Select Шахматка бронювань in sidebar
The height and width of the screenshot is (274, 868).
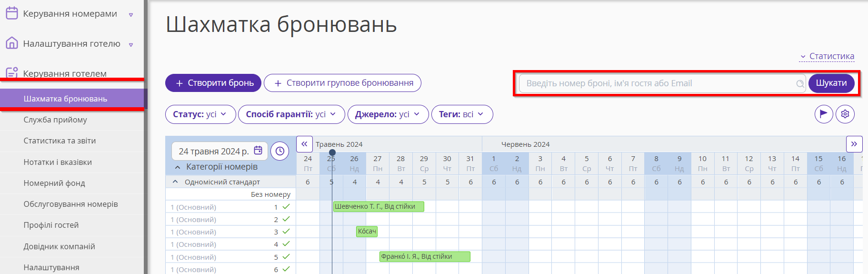[72, 99]
